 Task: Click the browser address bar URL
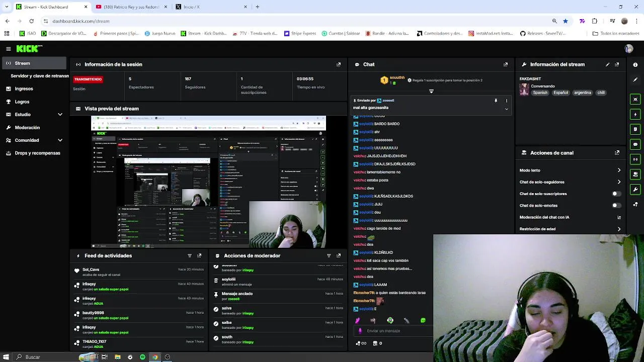point(81,21)
